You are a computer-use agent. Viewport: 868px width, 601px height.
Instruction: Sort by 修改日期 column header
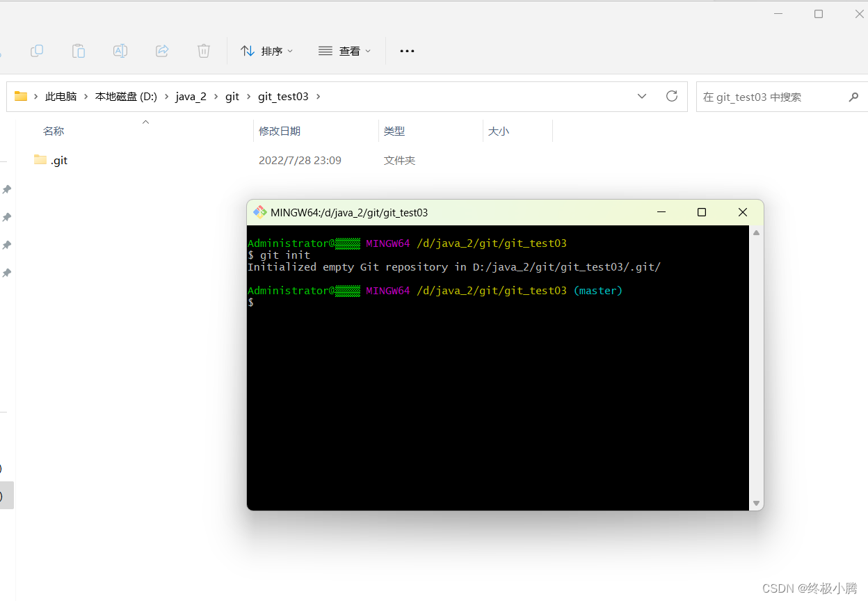click(280, 131)
